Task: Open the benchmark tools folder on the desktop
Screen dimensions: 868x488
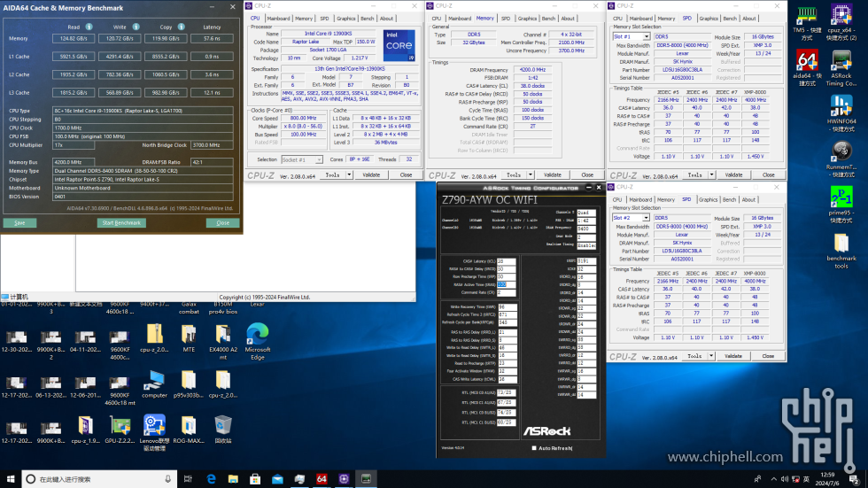Action: point(841,251)
